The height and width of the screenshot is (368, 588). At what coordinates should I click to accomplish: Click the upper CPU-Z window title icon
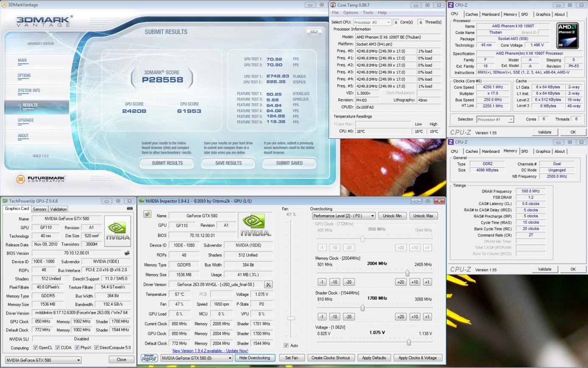pos(451,5)
